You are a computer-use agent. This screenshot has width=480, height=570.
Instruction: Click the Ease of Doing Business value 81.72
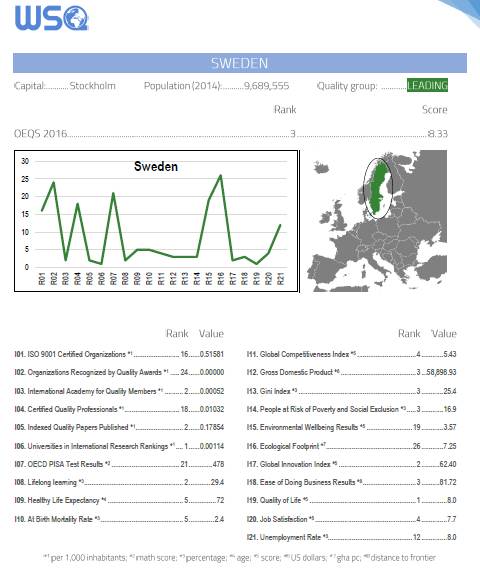pyautogui.click(x=448, y=482)
